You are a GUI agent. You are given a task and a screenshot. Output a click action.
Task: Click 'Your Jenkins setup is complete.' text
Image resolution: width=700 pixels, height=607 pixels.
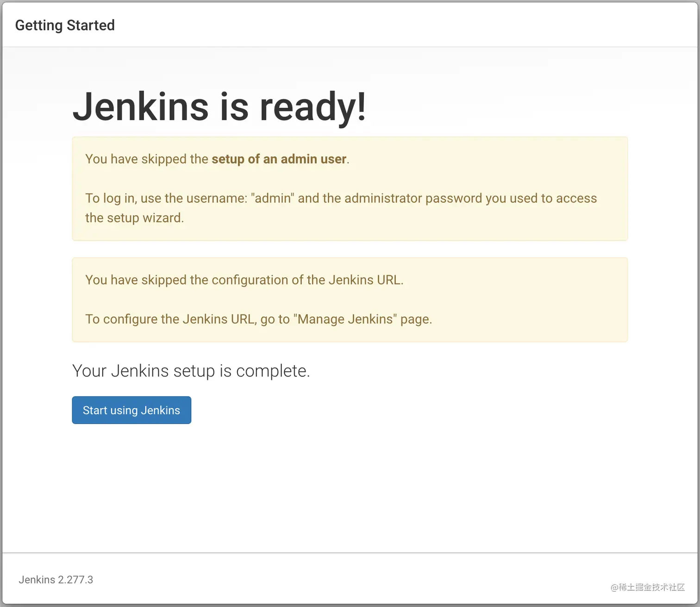click(191, 371)
